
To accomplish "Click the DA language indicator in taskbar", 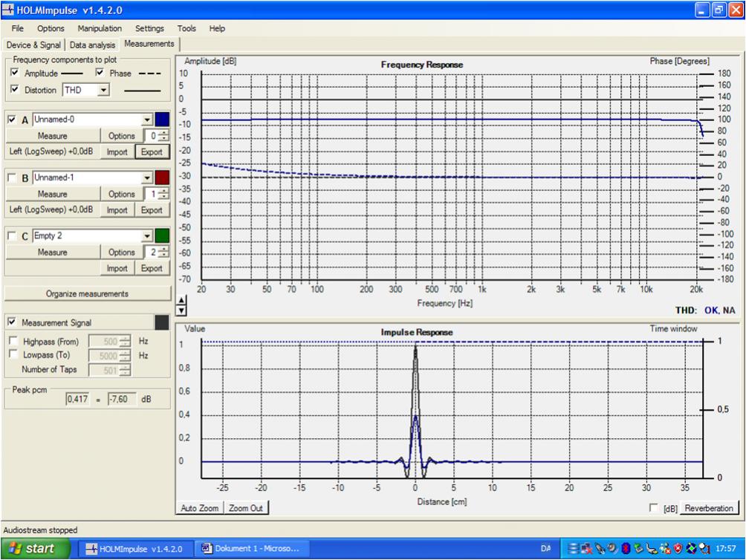I will point(545,549).
